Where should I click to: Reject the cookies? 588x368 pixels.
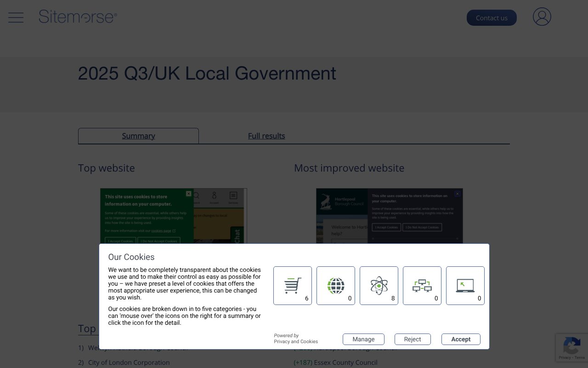coord(413,339)
